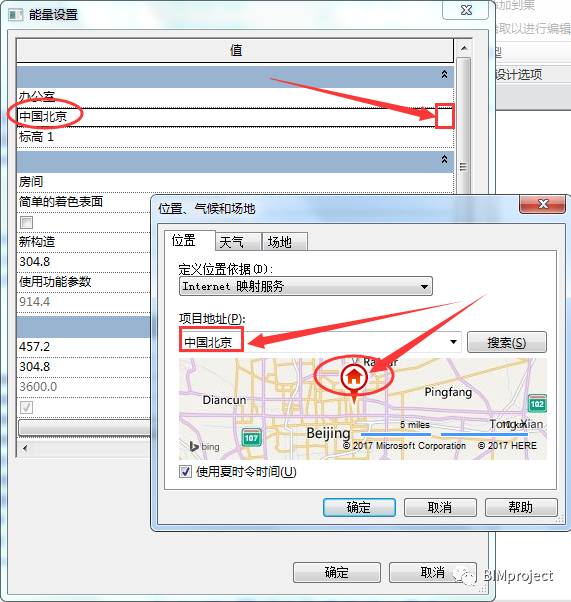Click the Bing logo on the map
This screenshot has height=602, width=571.
point(205,446)
